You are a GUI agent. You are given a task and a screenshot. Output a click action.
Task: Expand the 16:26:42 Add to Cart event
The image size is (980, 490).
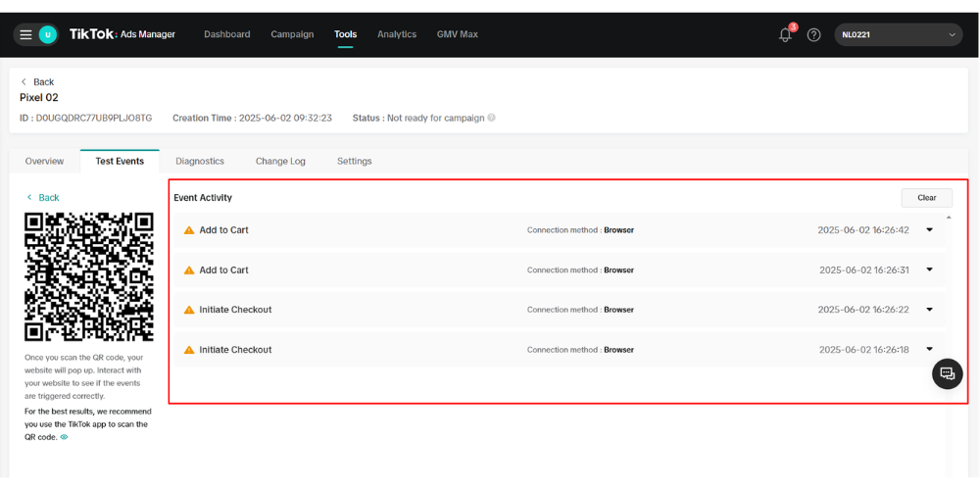coord(929,230)
